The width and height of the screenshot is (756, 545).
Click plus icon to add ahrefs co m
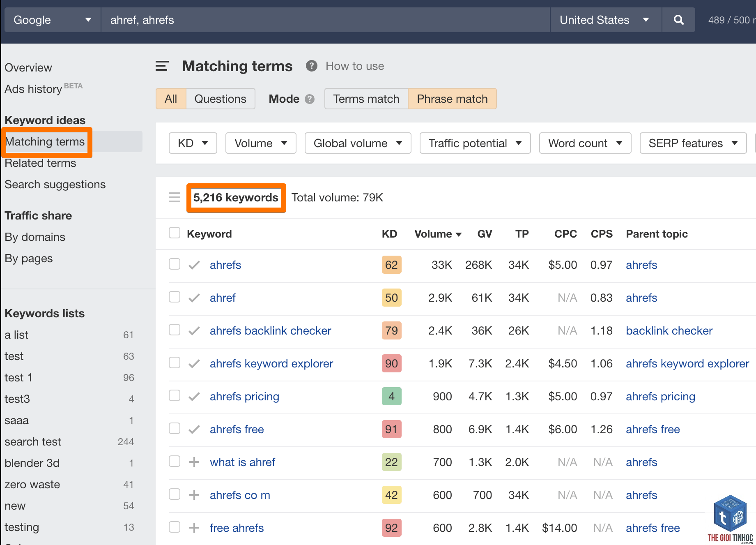pyautogui.click(x=194, y=495)
